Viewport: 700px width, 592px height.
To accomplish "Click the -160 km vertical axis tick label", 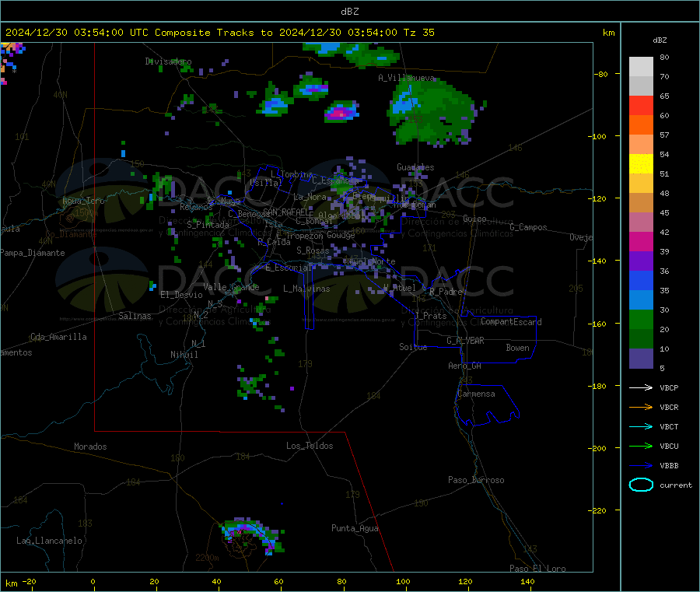I will point(597,324).
